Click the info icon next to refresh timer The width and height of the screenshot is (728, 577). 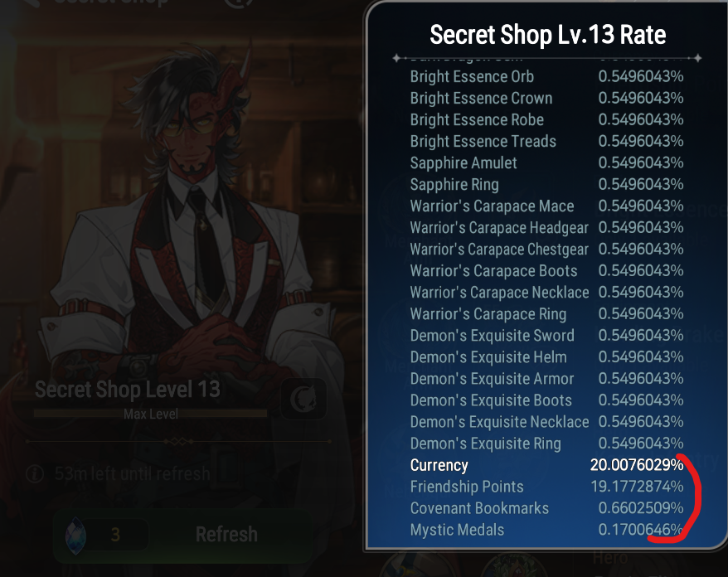coord(35,474)
